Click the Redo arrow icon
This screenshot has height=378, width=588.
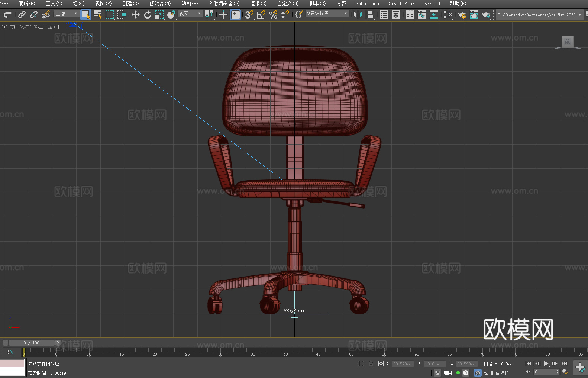(7, 14)
